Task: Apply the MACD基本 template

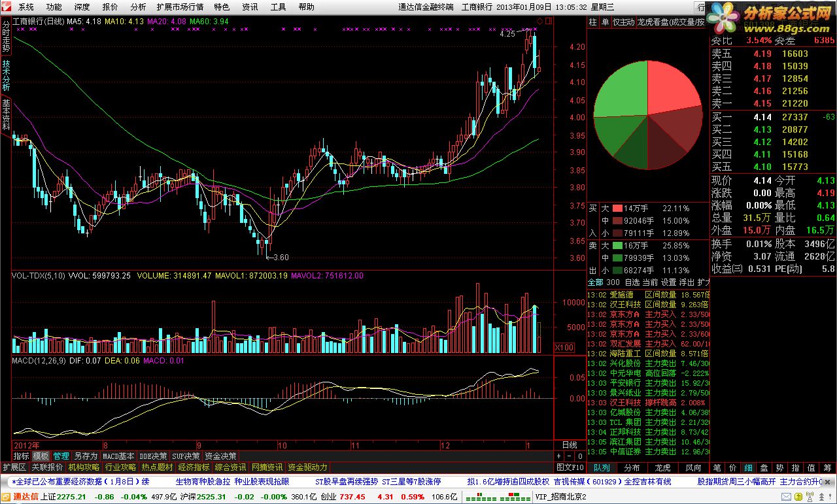Action: pyautogui.click(x=119, y=456)
